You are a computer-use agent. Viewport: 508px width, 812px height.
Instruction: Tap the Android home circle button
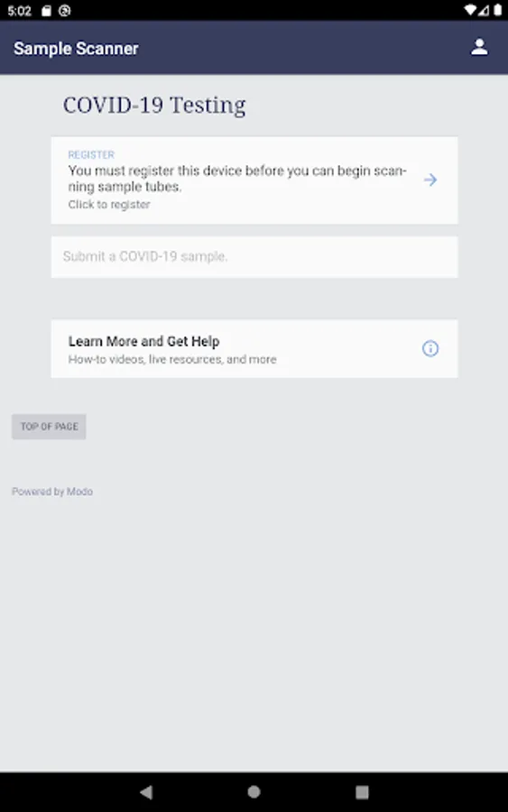point(254,792)
